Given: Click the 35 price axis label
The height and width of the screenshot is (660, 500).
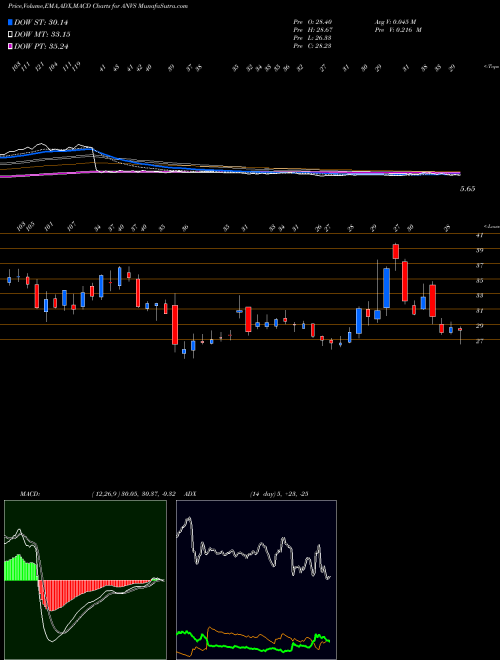Looking at the screenshot, I should (x=479, y=281).
